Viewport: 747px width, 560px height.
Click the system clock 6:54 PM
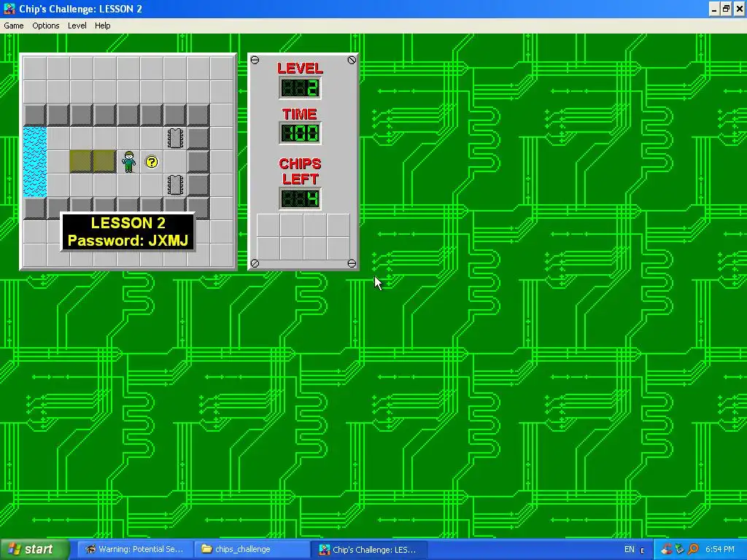tap(720, 550)
